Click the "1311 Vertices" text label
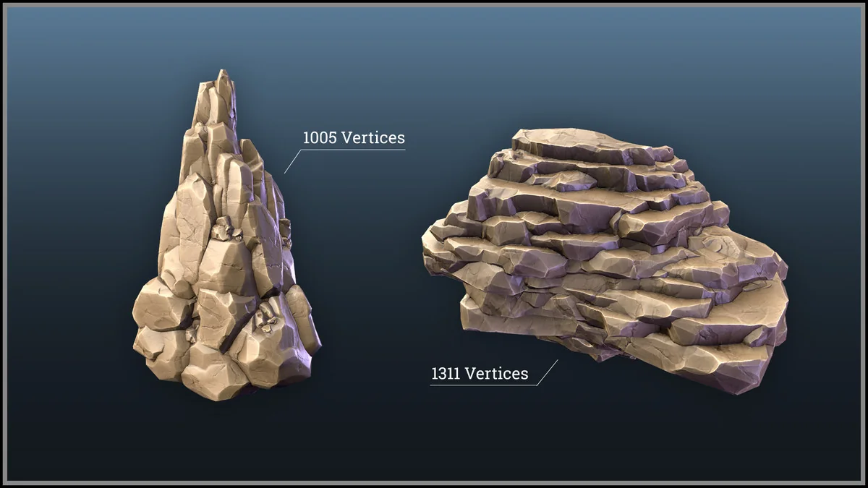 point(480,374)
